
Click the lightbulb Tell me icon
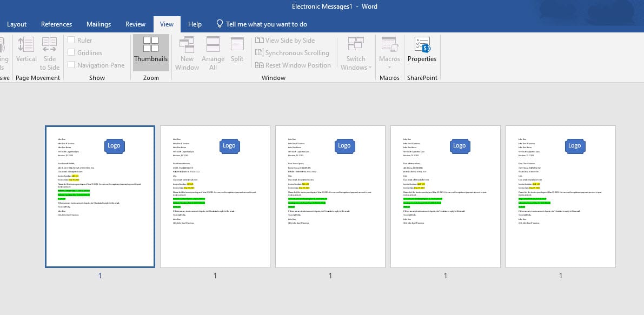pyautogui.click(x=220, y=24)
